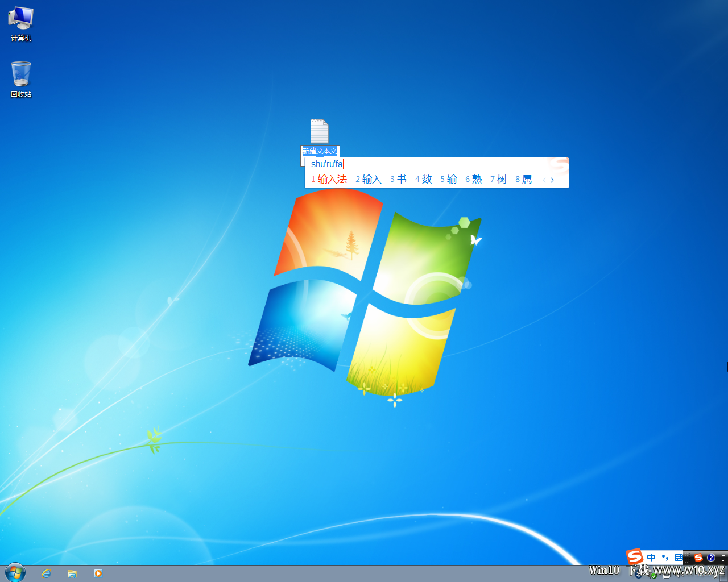The image size is (728, 582).
Task: Select the new text document file icon
Action: pyautogui.click(x=319, y=131)
